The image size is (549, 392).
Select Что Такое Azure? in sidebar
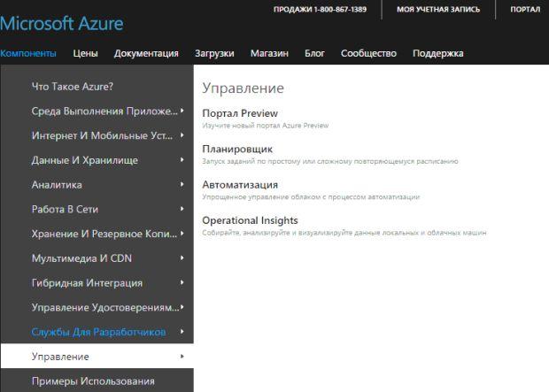pos(73,87)
